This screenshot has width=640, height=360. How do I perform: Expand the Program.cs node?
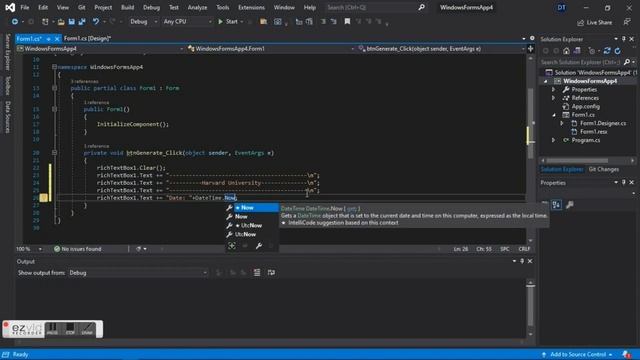pyautogui.click(x=554, y=140)
